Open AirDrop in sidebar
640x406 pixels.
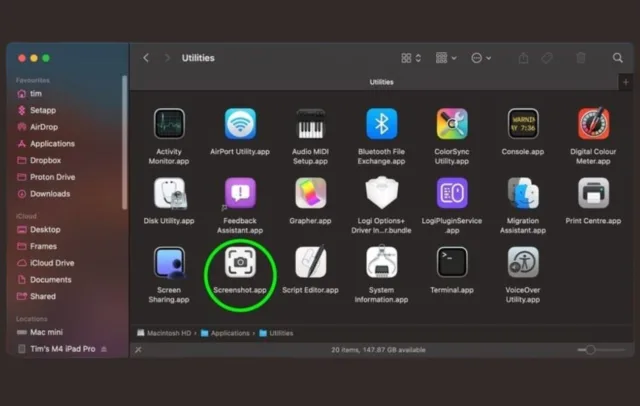pyautogui.click(x=43, y=127)
